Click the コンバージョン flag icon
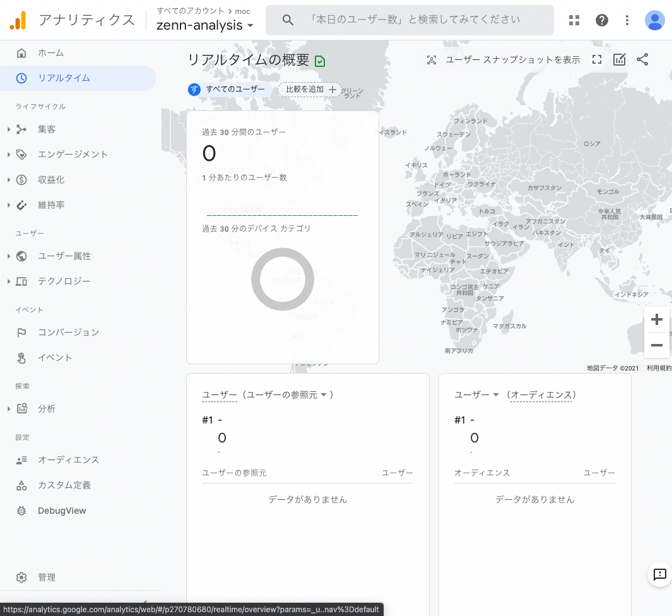Viewport: 672px width, 616px height. [21, 332]
